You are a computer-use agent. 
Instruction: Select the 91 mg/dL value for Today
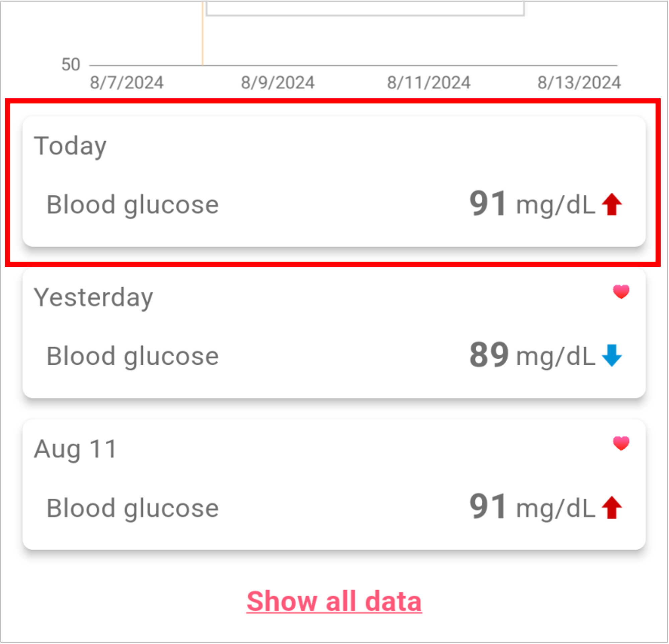532,204
